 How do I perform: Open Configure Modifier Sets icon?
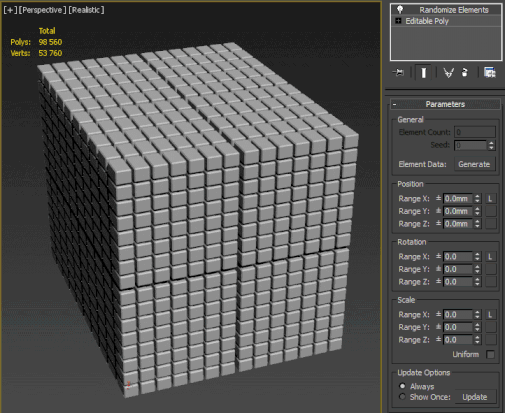[489, 72]
